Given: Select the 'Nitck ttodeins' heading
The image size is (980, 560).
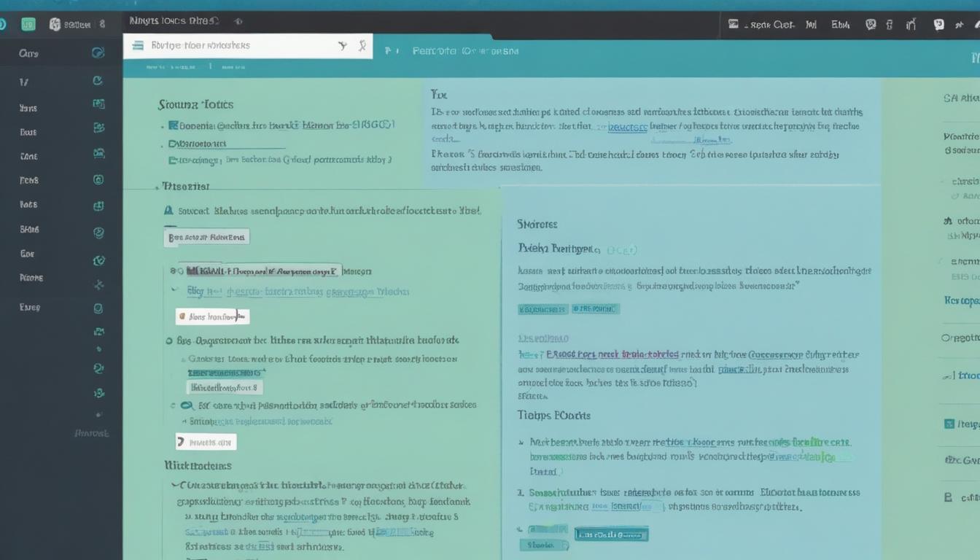Looking at the screenshot, I should coord(198,464).
